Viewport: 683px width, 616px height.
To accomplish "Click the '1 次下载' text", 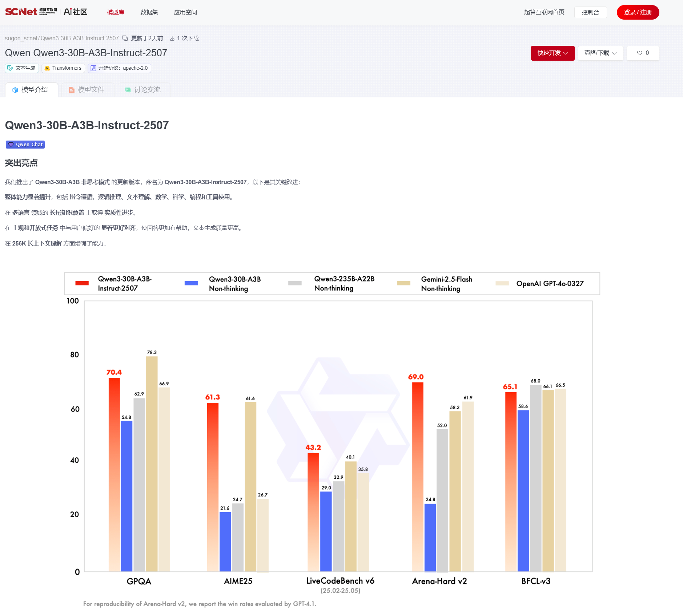I will [x=188, y=38].
